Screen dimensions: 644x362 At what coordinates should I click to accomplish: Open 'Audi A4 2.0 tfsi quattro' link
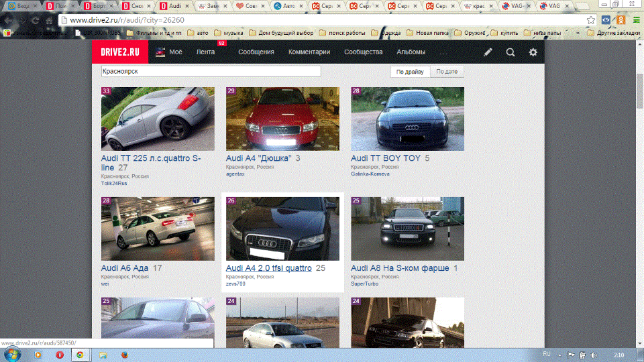pos(268,268)
